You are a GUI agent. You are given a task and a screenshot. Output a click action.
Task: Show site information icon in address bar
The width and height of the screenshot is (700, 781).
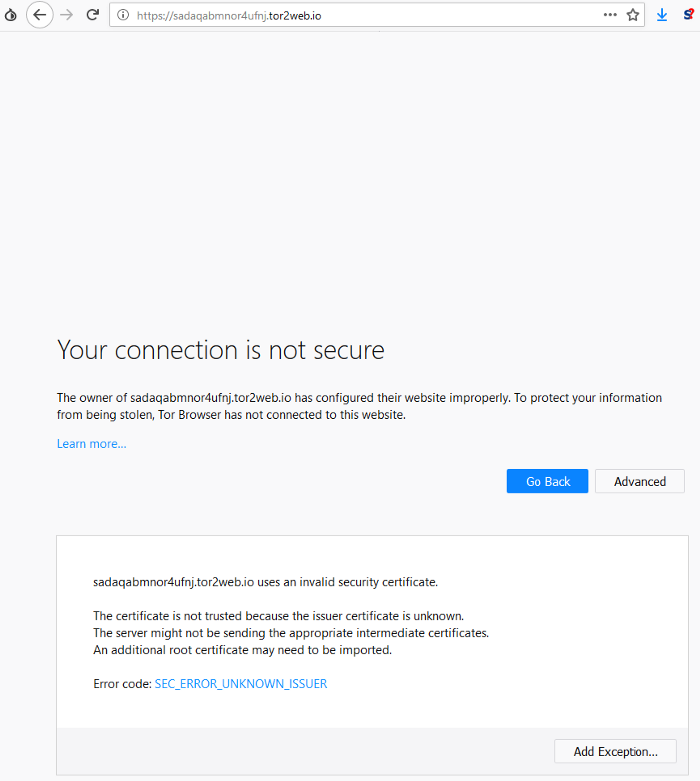click(x=123, y=15)
